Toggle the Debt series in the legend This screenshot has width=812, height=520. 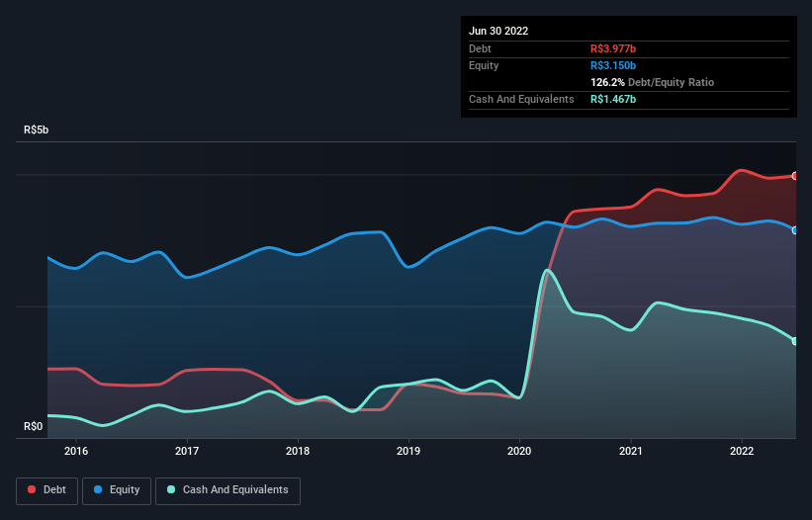pyautogui.click(x=46, y=490)
